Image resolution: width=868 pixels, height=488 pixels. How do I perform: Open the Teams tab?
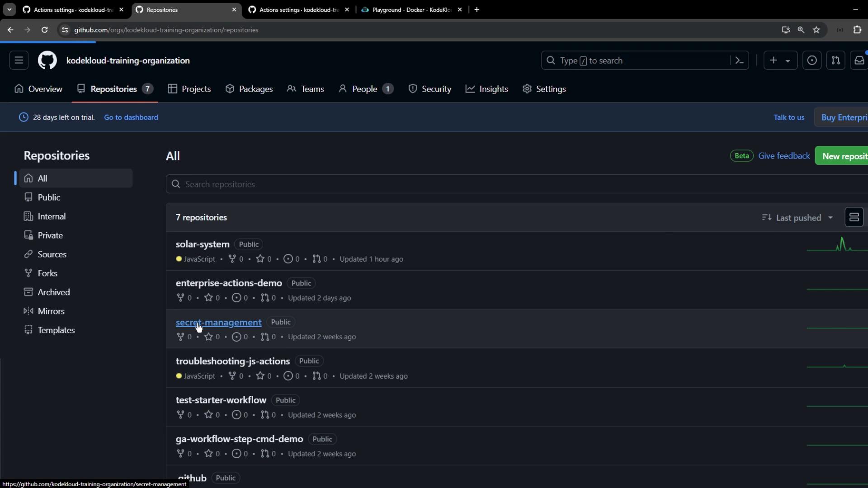pos(306,89)
